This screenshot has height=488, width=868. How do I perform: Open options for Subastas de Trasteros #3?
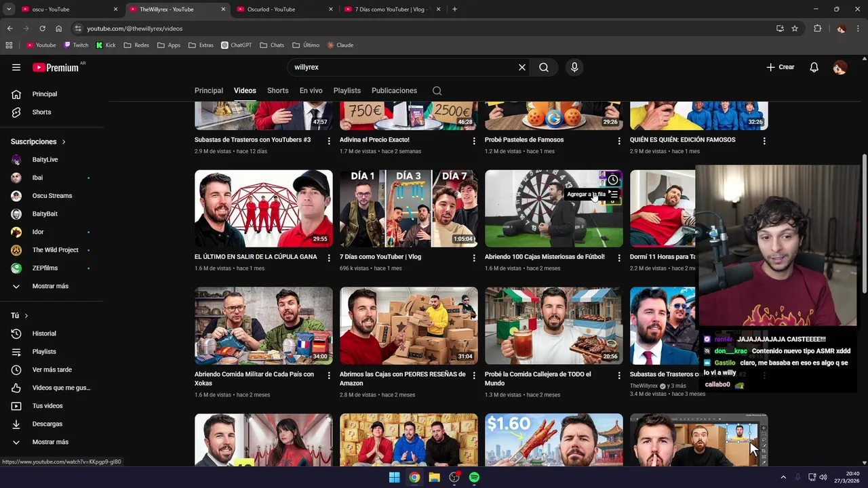tap(329, 141)
